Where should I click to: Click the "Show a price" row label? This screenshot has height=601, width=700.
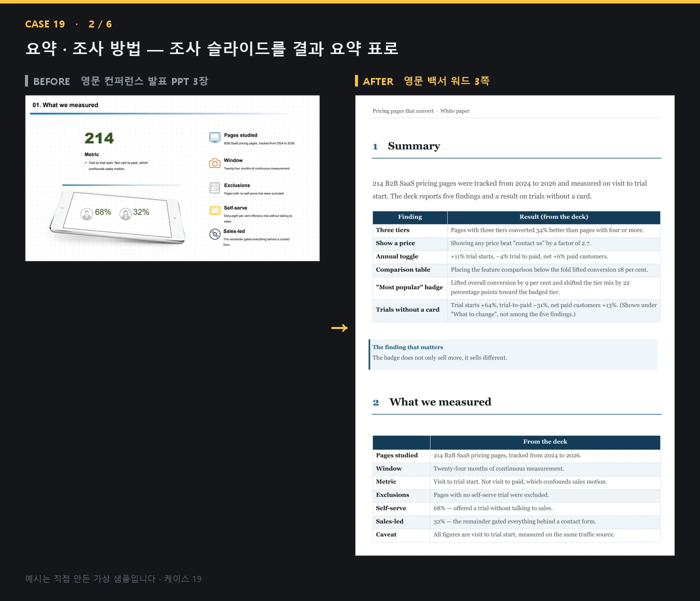click(x=395, y=243)
